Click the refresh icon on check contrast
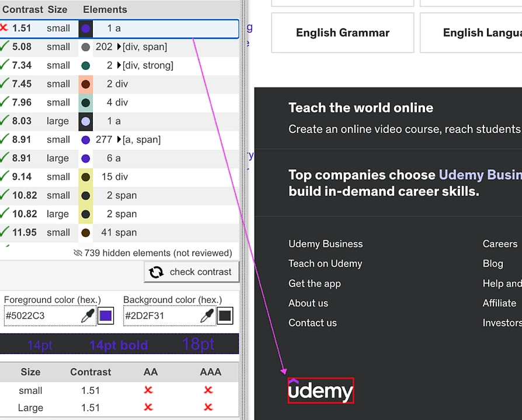 click(156, 272)
